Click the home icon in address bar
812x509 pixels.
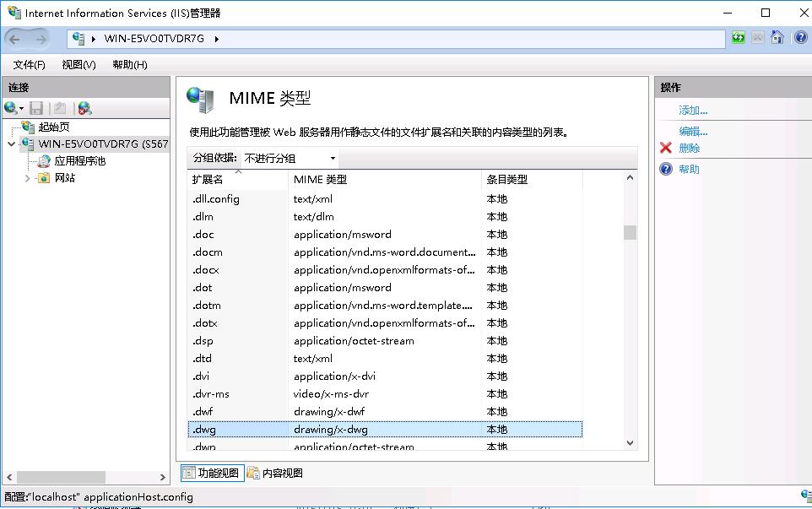tap(777, 37)
